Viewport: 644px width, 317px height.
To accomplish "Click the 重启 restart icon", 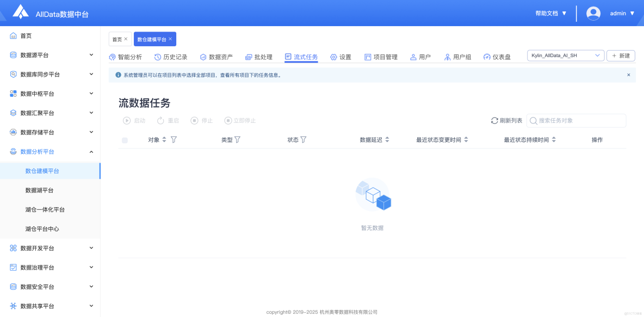I will click(159, 120).
